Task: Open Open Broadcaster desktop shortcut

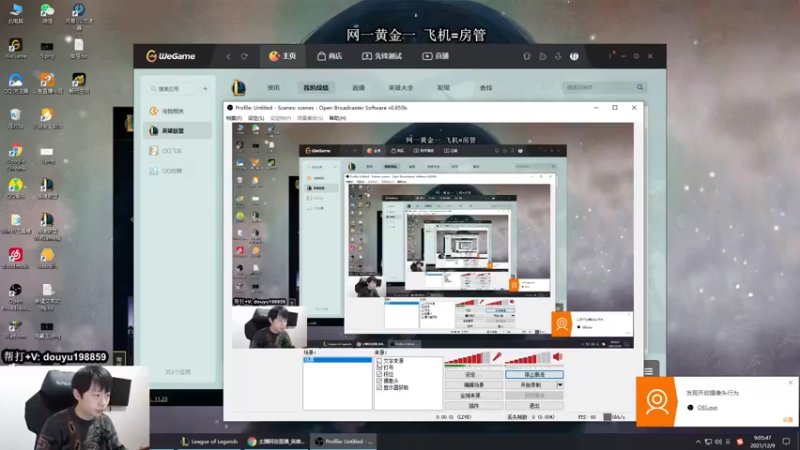Action: (x=15, y=297)
